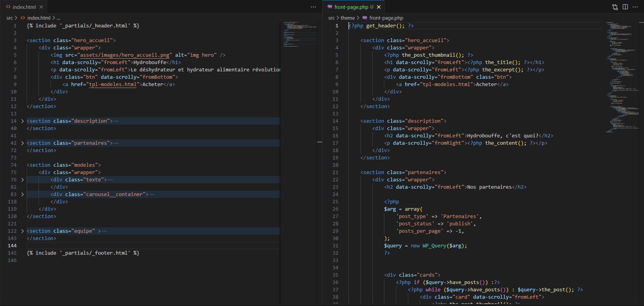Open More Actions menu of left editor group
644x306 pixels.
[313, 7]
